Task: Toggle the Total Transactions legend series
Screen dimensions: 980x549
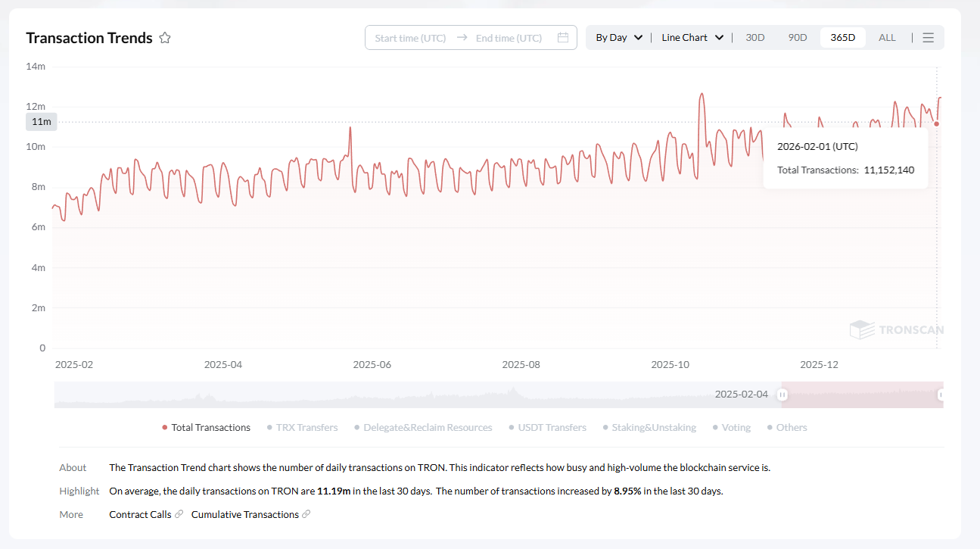Action: [206, 428]
